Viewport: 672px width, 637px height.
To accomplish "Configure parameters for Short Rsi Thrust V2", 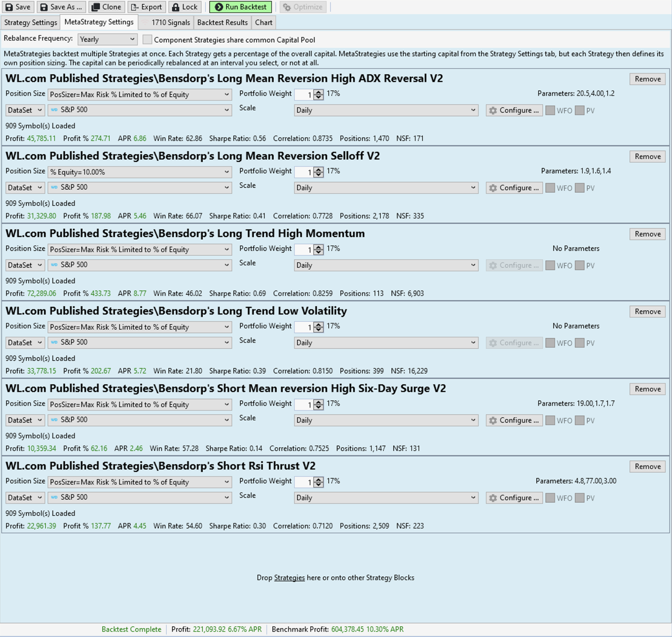I will click(x=514, y=497).
